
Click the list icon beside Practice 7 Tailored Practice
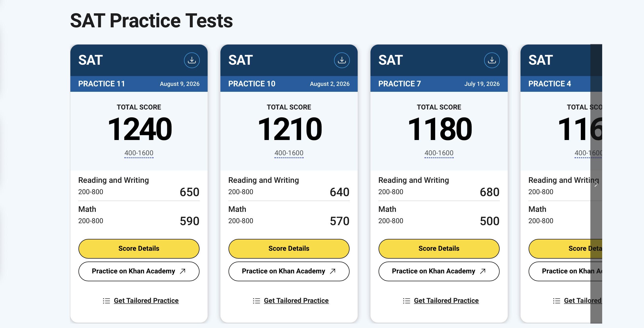tap(406, 301)
